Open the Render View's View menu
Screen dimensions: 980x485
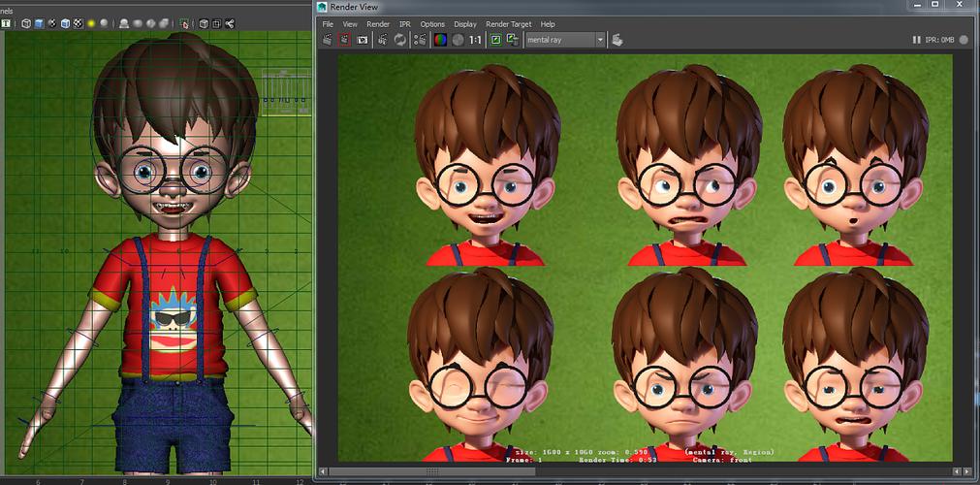click(x=350, y=24)
